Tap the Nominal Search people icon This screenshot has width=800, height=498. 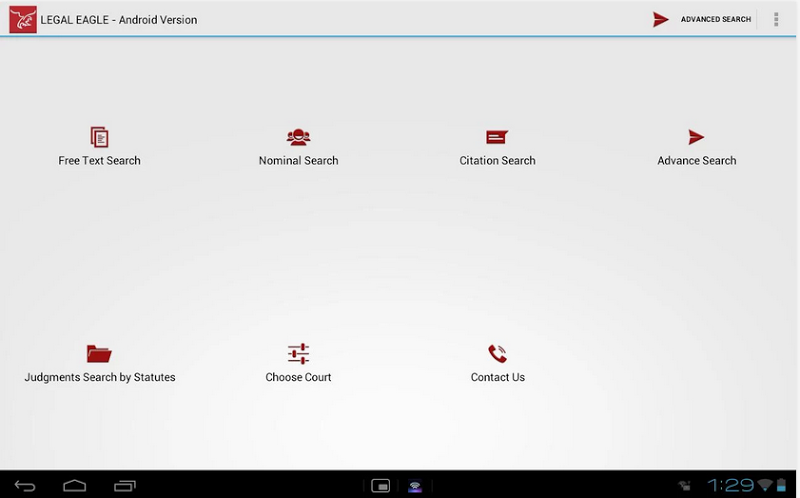coord(298,137)
